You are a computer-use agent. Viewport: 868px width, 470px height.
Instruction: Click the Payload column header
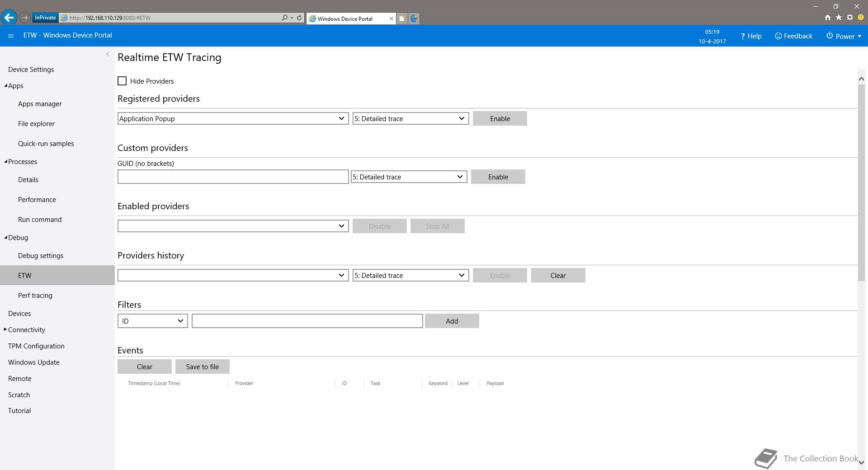(495, 383)
